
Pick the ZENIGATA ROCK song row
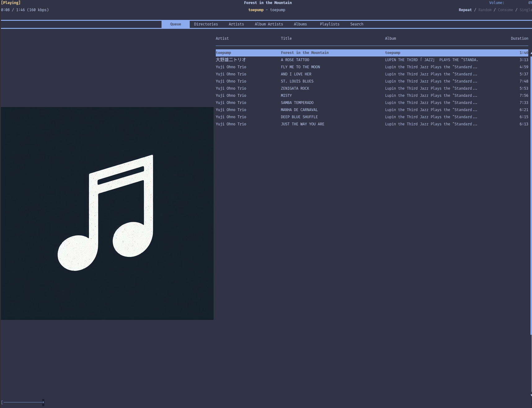(x=295, y=88)
